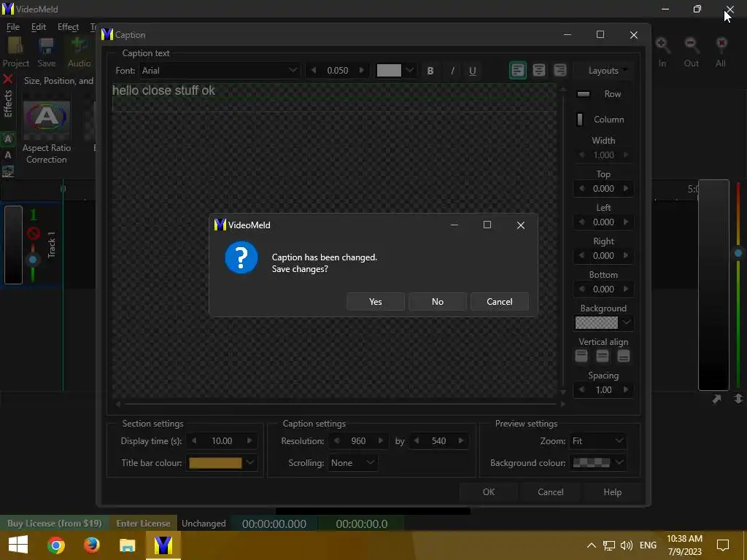Viewport: 747px width, 560px height.
Task: Launch Firefox from the taskbar
Action: pos(91,545)
